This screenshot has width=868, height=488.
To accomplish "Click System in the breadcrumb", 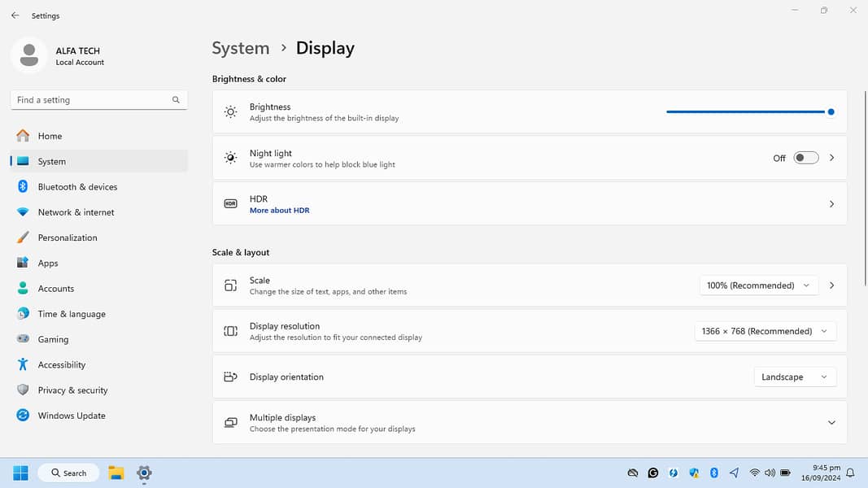I will point(240,48).
